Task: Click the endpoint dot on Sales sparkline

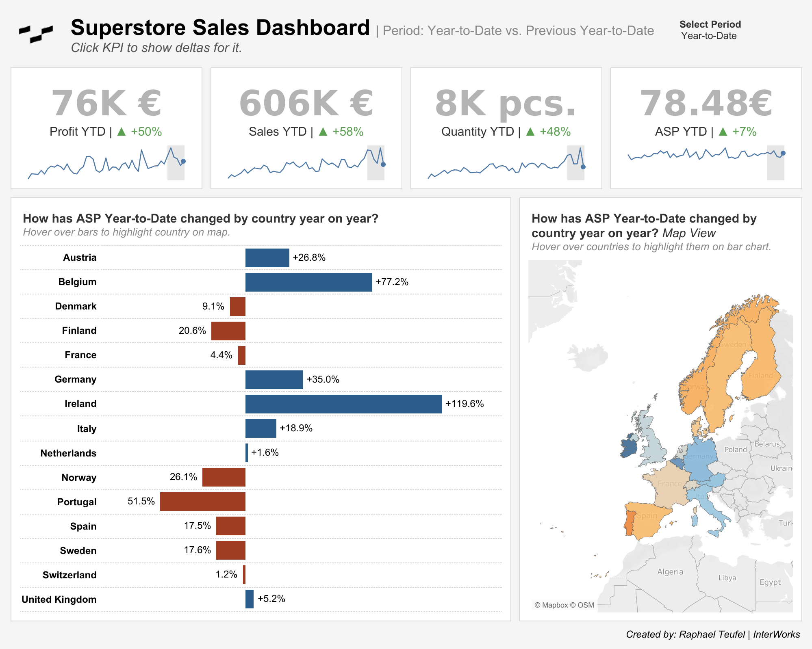Action: point(383,164)
